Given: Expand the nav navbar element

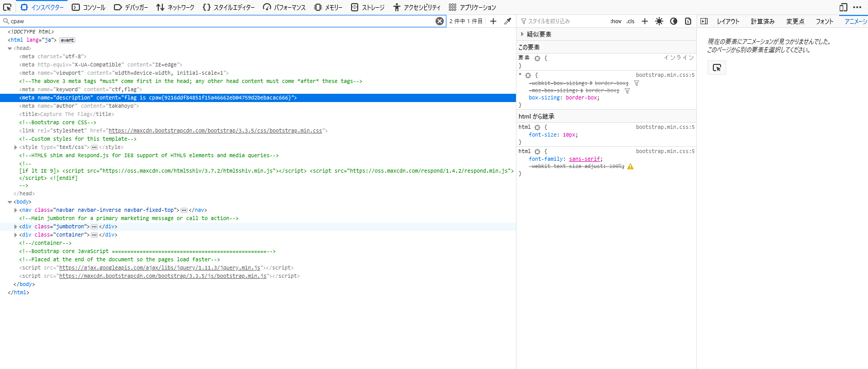Looking at the screenshot, I should [x=15, y=210].
